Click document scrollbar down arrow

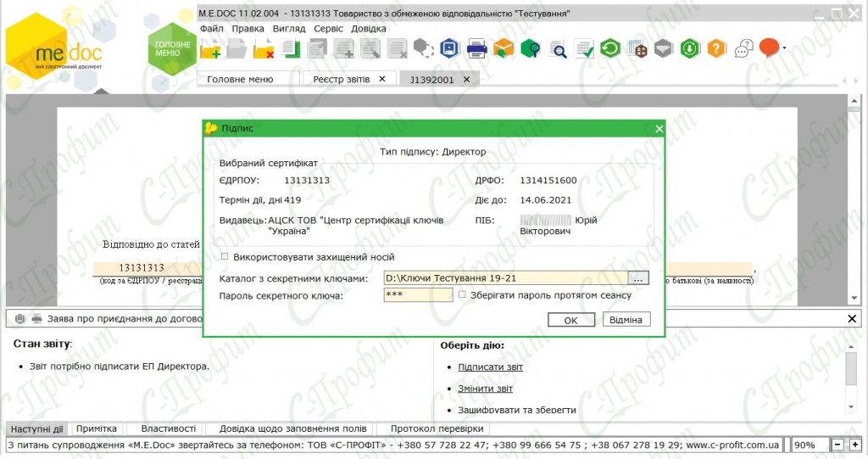tap(854, 299)
